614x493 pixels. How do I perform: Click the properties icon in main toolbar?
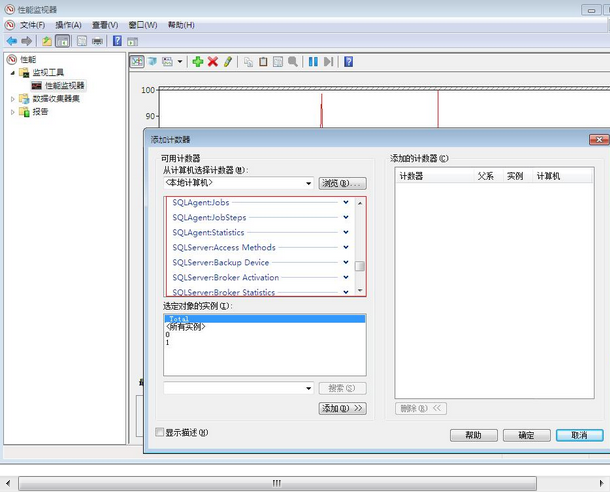click(82, 41)
